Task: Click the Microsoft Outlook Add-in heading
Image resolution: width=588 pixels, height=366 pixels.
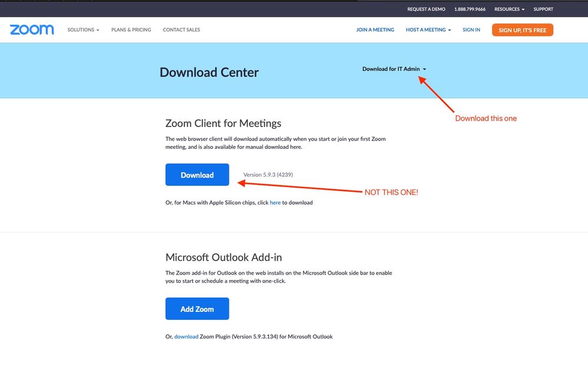Action: [224, 257]
